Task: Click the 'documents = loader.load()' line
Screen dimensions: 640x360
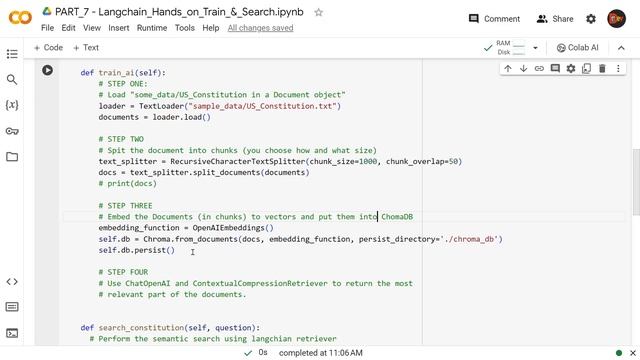Action: [x=154, y=117]
